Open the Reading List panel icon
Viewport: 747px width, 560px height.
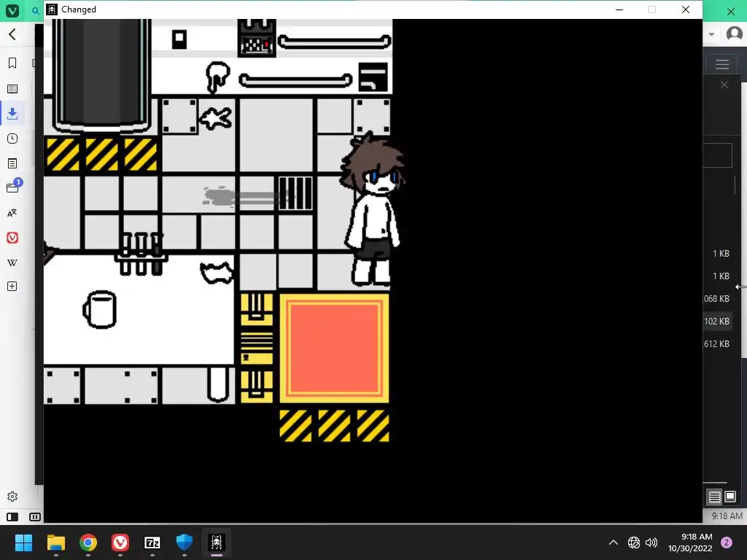coord(12,89)
